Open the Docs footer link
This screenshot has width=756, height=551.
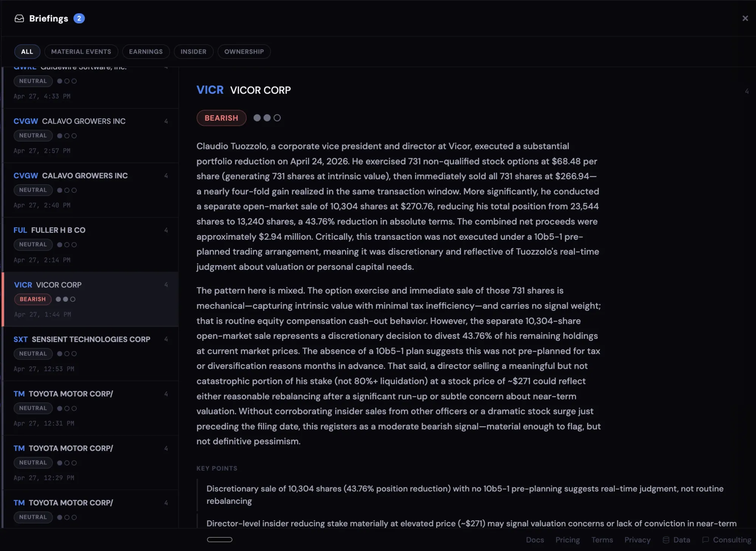pyautogui.click(x=535, y=540)
